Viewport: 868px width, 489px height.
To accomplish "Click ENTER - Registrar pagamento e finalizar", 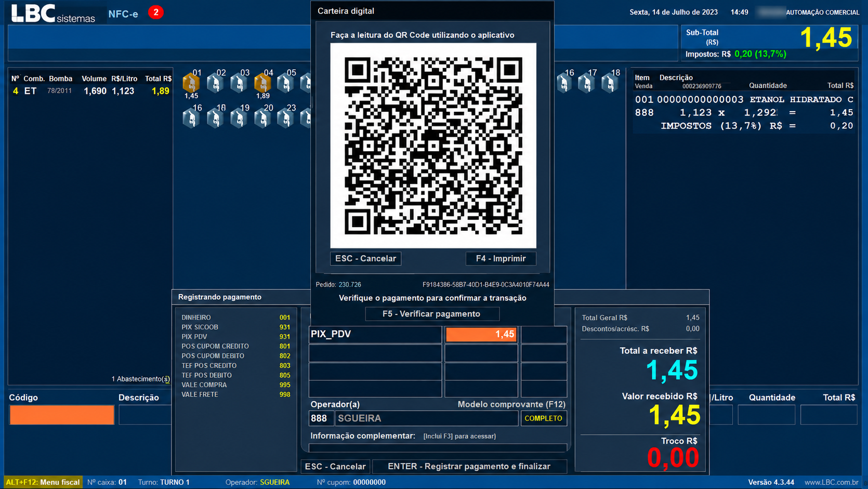I will (469, 467).
